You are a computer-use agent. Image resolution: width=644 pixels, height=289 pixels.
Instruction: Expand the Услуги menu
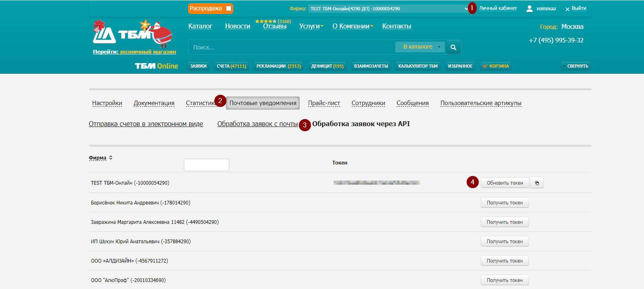(x=311, y=26)
